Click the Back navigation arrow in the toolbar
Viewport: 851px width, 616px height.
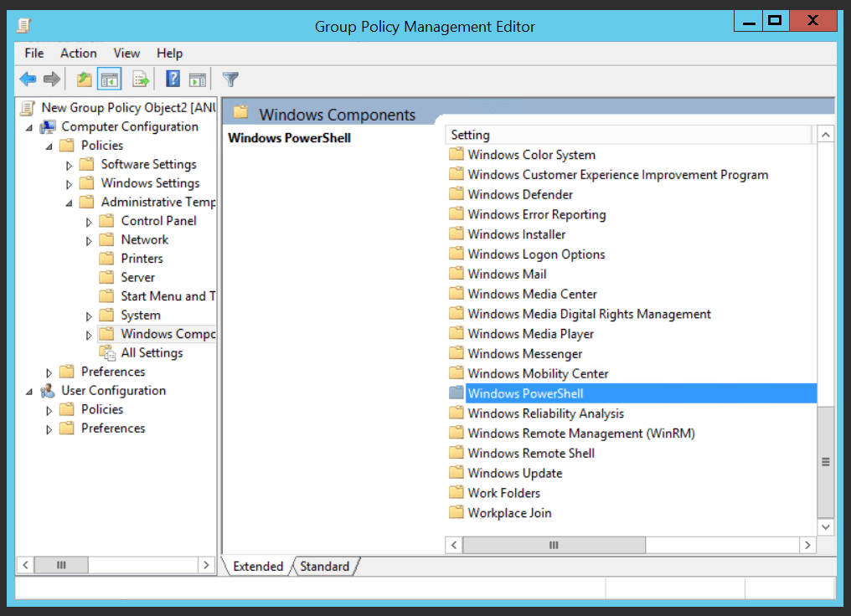(x=27, y=78)
